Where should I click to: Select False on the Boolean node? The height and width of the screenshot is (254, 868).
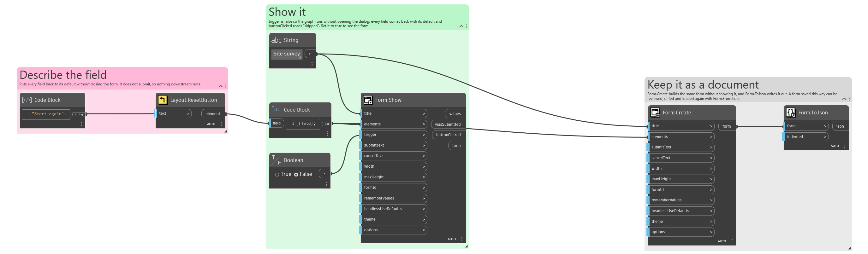point(296,174)
